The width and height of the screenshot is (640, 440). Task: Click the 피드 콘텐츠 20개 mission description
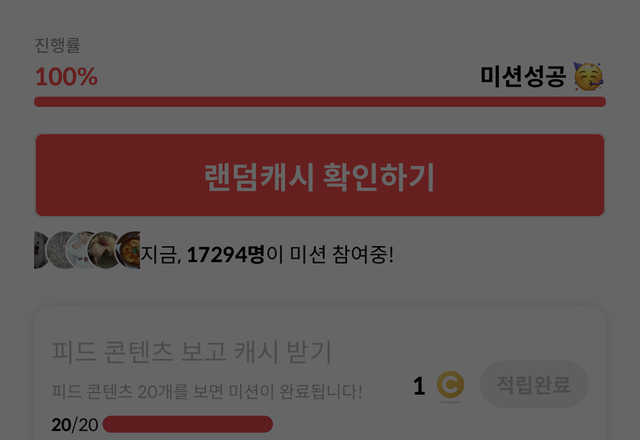pyautogui.click(x=207, y=391)
